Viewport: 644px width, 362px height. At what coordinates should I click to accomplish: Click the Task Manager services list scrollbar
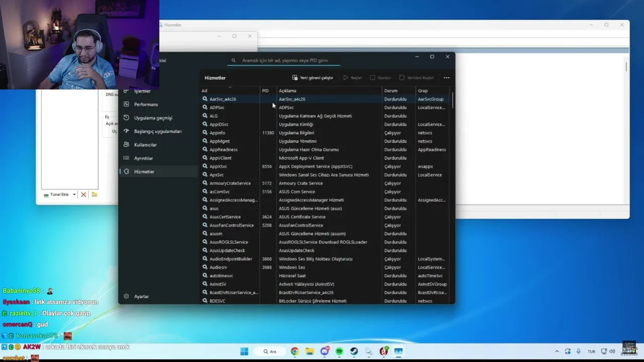[x=452, y=101]
